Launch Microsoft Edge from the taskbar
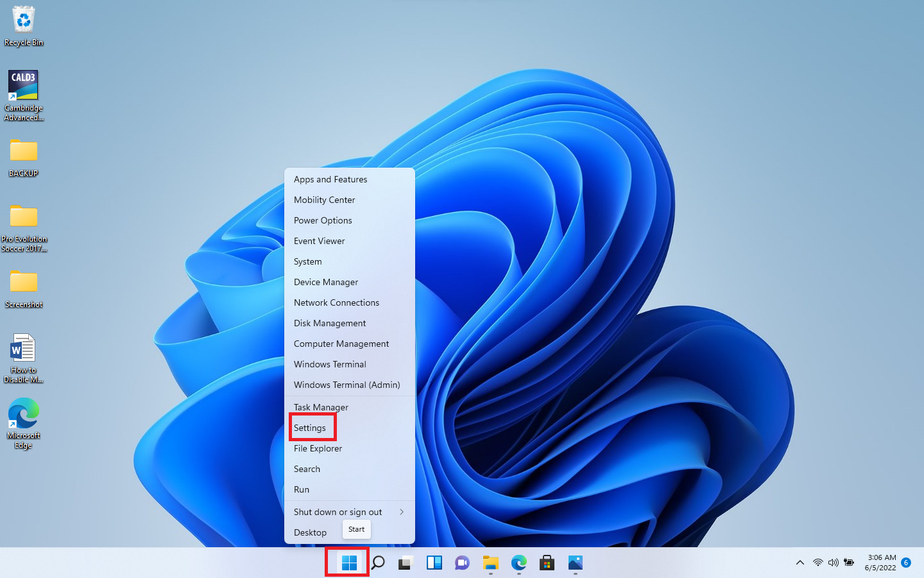The height and width of the screenshot is (578, 924). [519, 563]
